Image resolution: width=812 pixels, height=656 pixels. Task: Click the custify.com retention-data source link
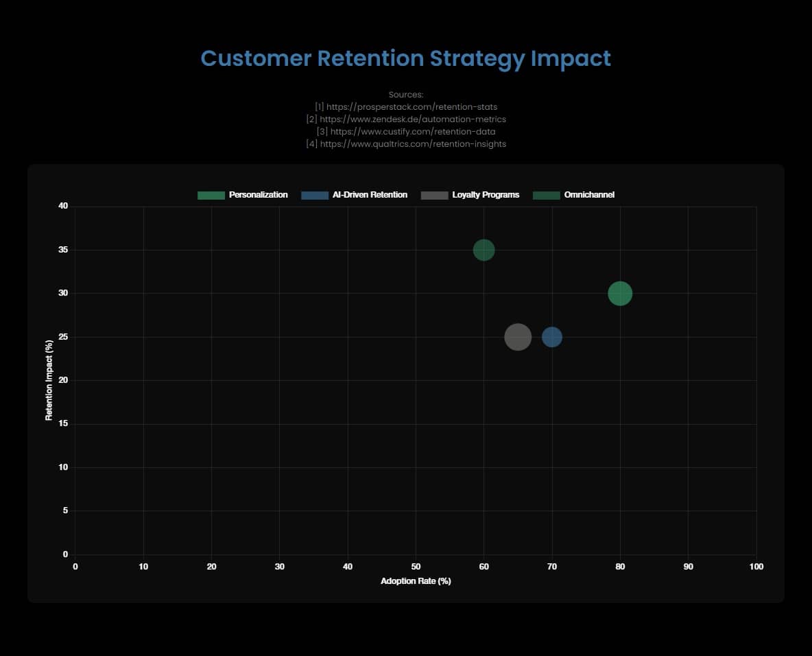[x=406, y=131]
